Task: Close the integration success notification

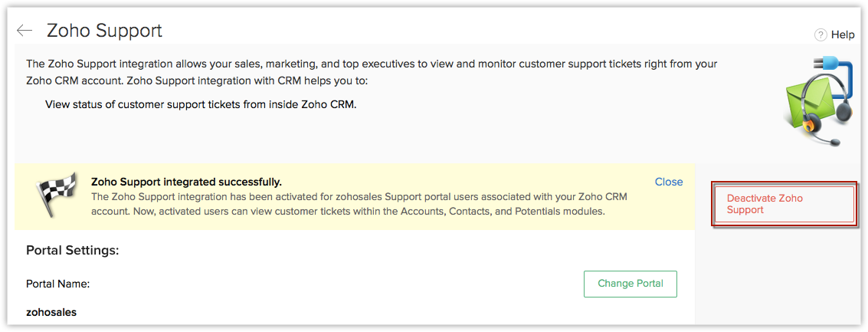Action: (x=668, y=182)
